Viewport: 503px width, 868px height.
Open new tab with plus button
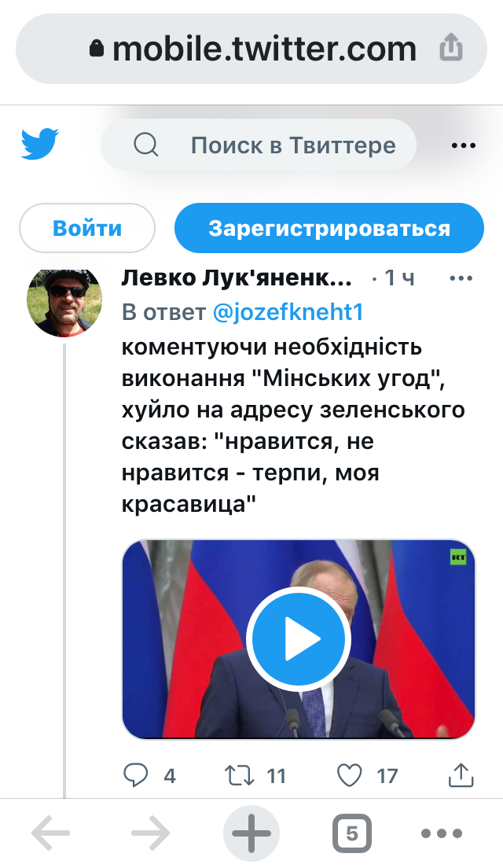tap(251, 833)
